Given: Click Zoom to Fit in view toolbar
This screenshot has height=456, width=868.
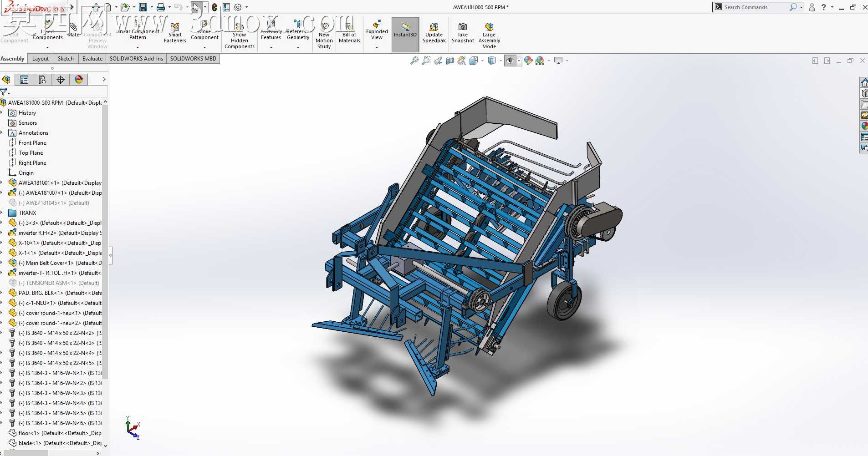Looking at the screenshot, I should click(414, 61).
